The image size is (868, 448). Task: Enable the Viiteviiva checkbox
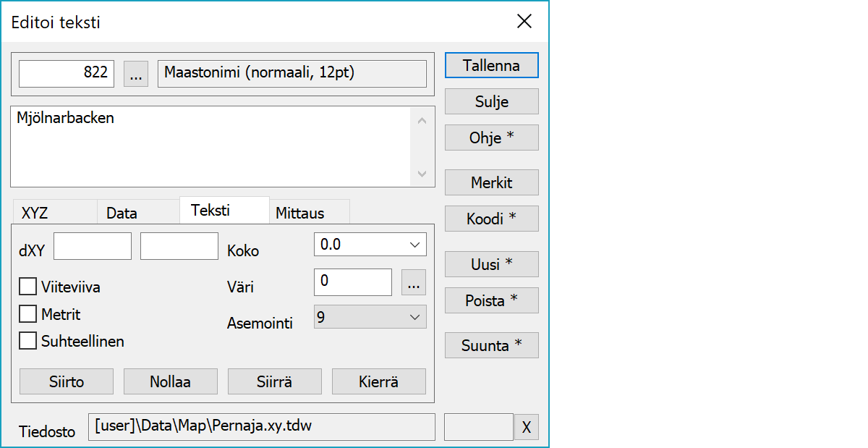(x=28, y=287)
